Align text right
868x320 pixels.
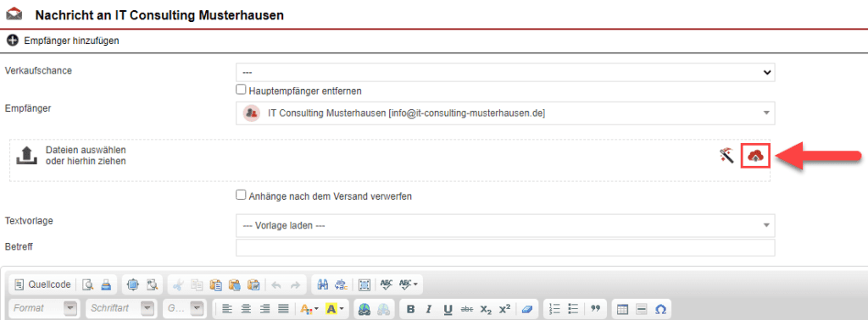[x=264, y=309]
